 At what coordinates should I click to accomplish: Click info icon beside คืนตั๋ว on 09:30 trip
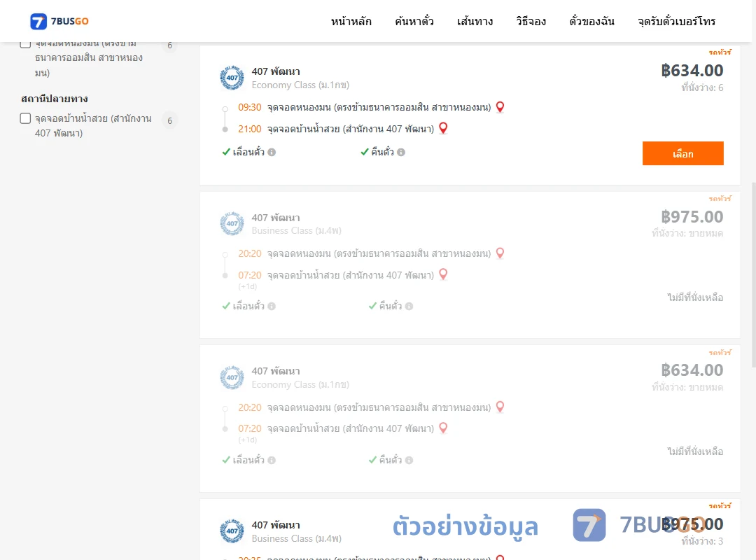point(401,152)
